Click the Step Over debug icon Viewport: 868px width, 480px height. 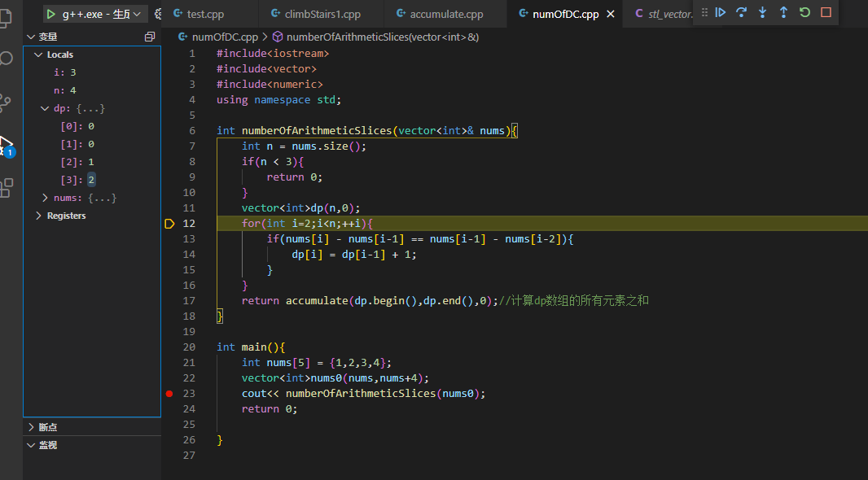pos(741,12)
